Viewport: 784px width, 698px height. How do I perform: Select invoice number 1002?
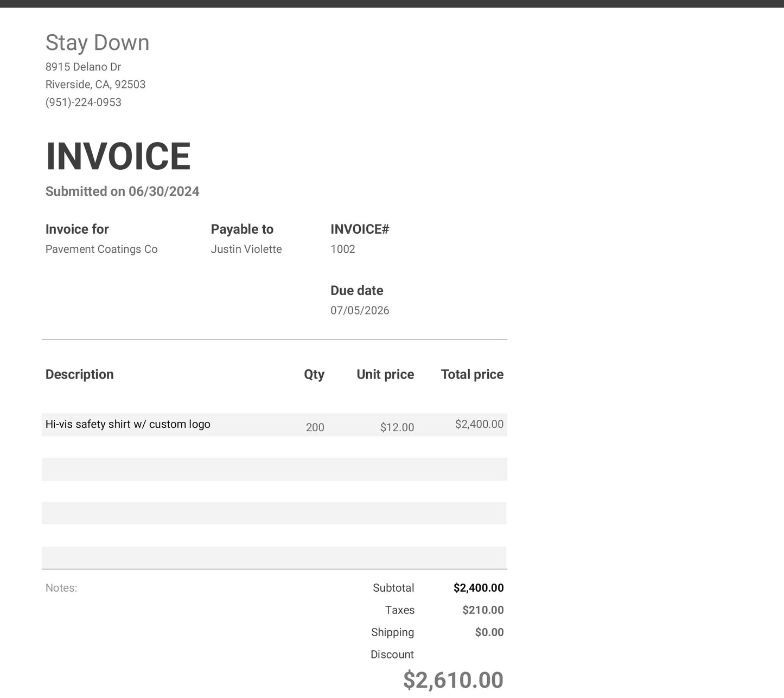pyautogui.click(x=343, y=249)
